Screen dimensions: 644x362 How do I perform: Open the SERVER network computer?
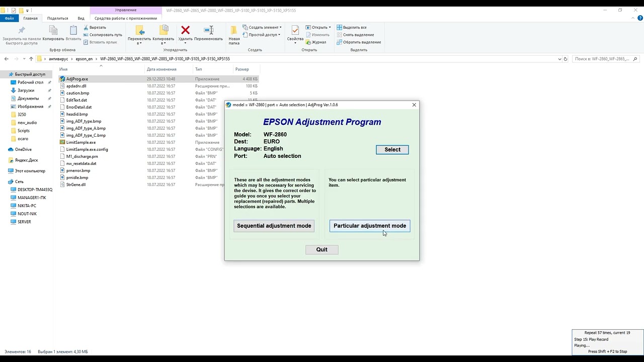click(24, 222)
